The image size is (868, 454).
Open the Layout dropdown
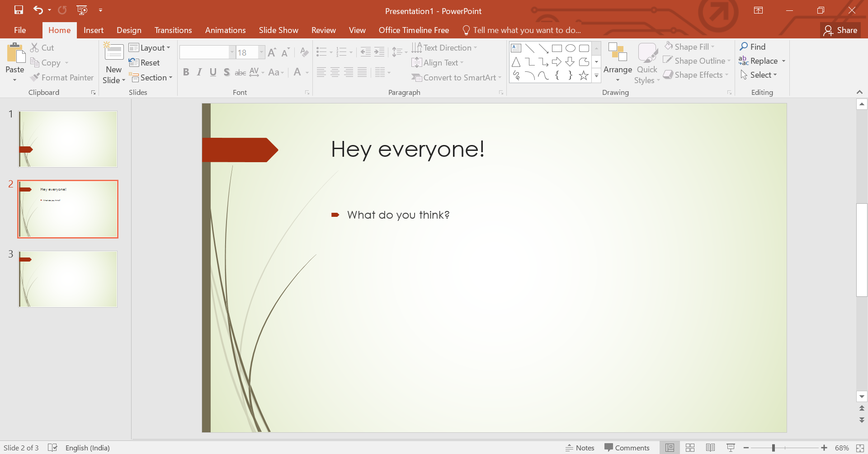point(150,48)
